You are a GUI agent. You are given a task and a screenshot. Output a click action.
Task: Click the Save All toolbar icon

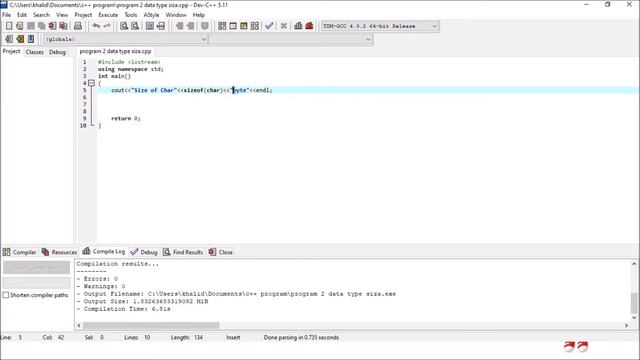(x=42, y=26)
